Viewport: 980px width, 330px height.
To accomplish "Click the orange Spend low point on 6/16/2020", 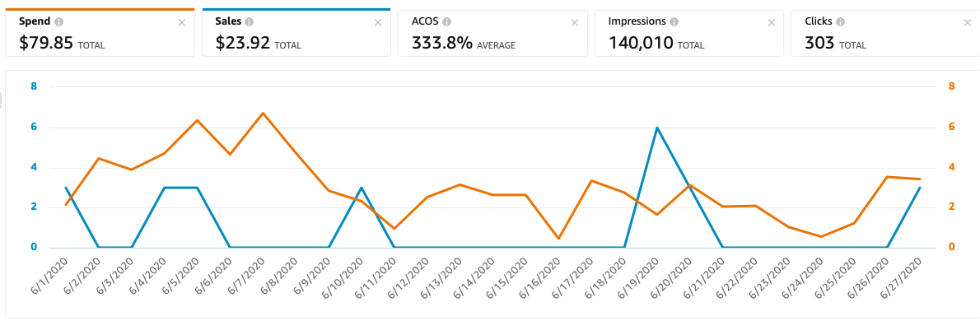I will 558,239.
